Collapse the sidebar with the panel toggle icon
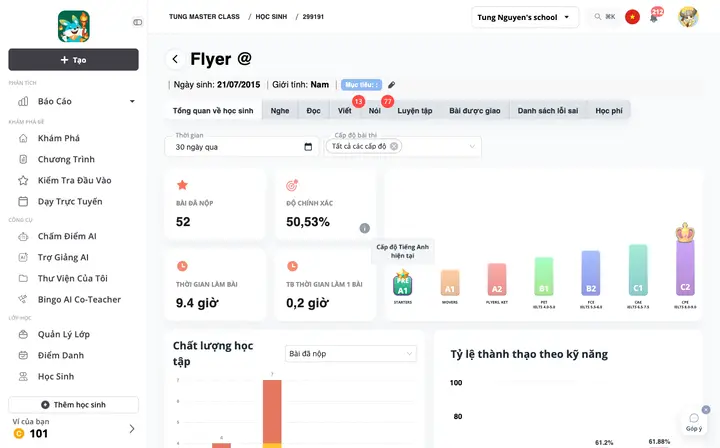The image size is (720, 448). pos(137,22)
